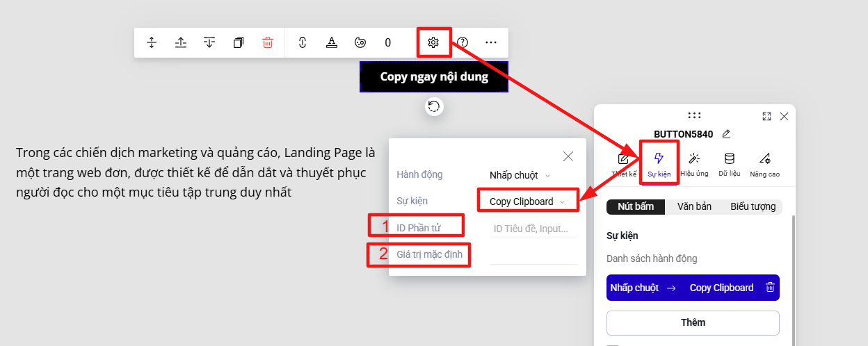Click the settings panel vertical scrollbar
Image resolution: width=868 pixels, height=346 pixels.
(x=792, y=280)
